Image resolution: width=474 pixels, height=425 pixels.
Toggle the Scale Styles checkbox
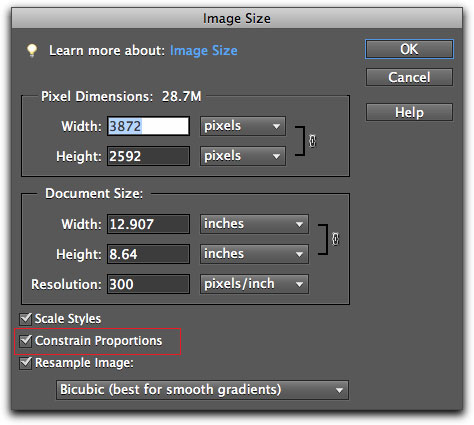(26, 319)
